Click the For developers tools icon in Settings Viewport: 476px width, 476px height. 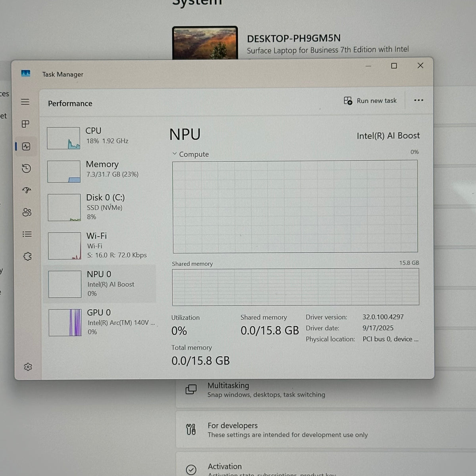tap(191, 429)
